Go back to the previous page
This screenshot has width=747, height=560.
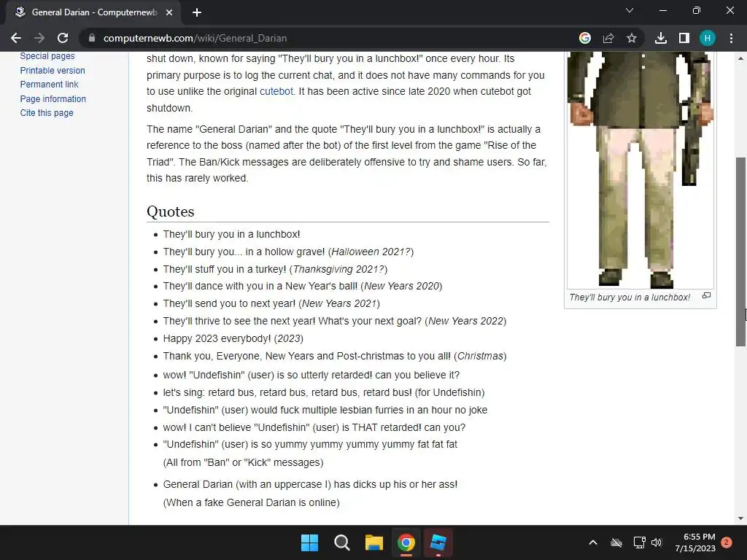point(16,38)
